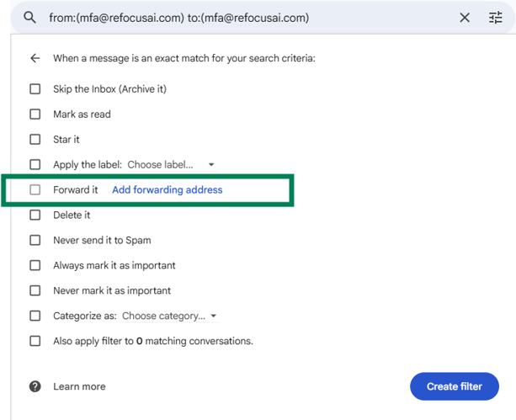Click Add forwarding address link
The width and height of the screenshot is (516, 420).
(167, 189)
